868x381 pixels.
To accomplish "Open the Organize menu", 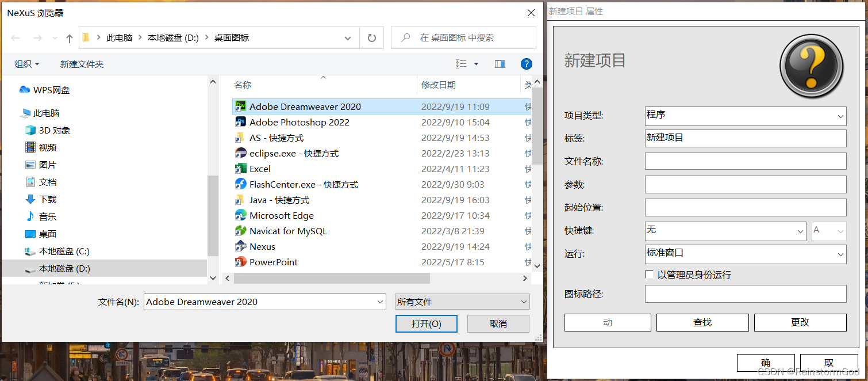I will pyautogui.click(x=27, y=64).
